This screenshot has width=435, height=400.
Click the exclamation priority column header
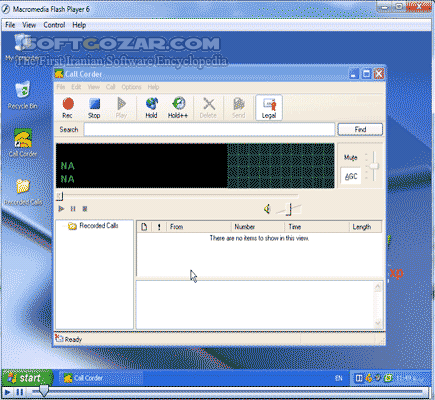pyautogui.click(x=159, y=227)
